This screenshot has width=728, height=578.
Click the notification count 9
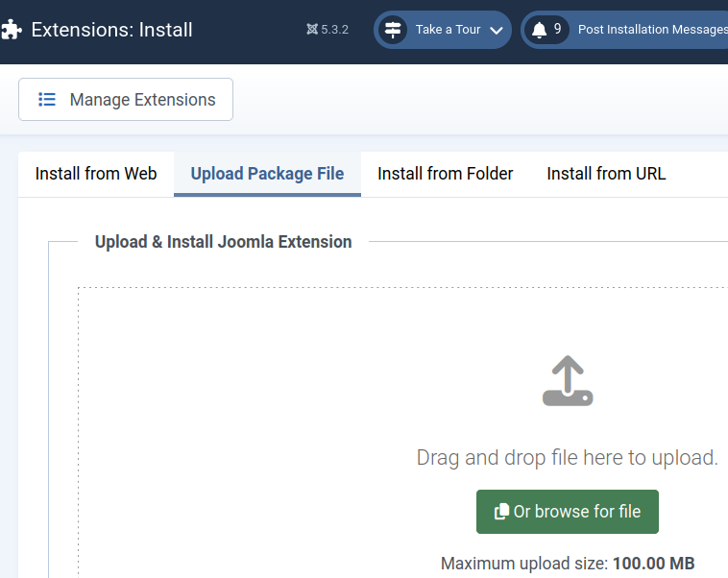(557, 29)
